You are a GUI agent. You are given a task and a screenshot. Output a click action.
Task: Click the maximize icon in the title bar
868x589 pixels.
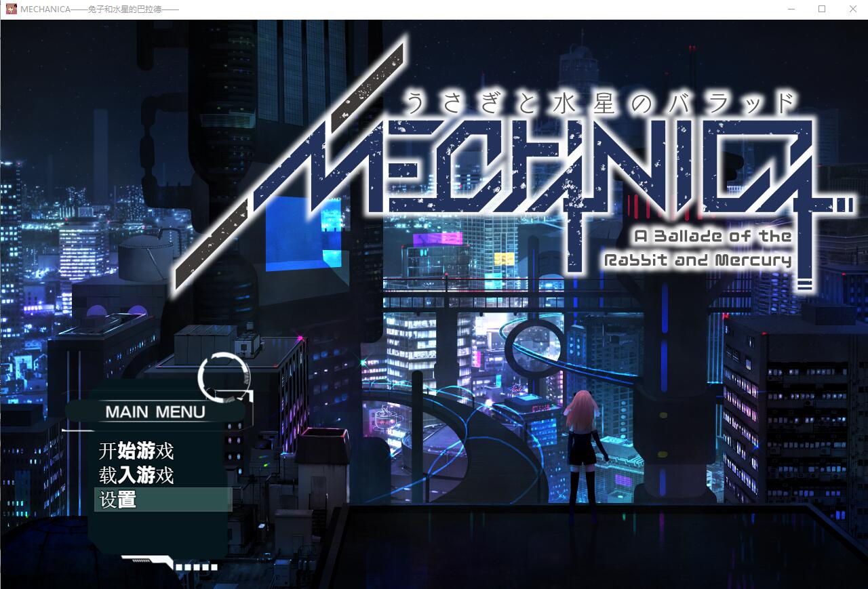pyautogui.click(x=821, y=9)
